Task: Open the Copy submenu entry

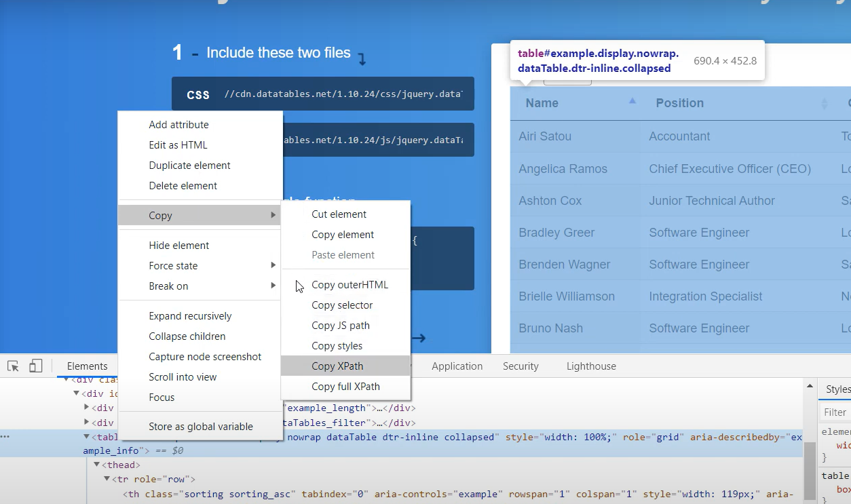Action: tap(200, 216)
